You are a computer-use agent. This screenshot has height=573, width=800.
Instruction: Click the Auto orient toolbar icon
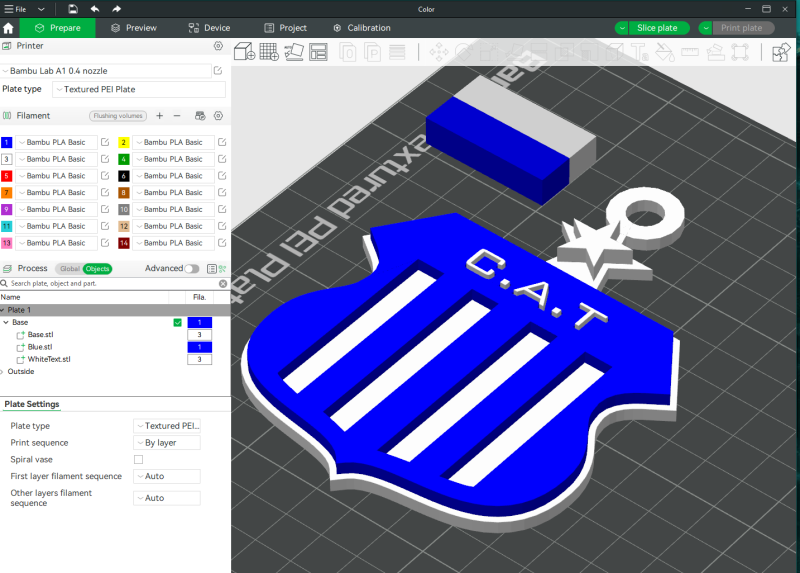tap(294, 51)
